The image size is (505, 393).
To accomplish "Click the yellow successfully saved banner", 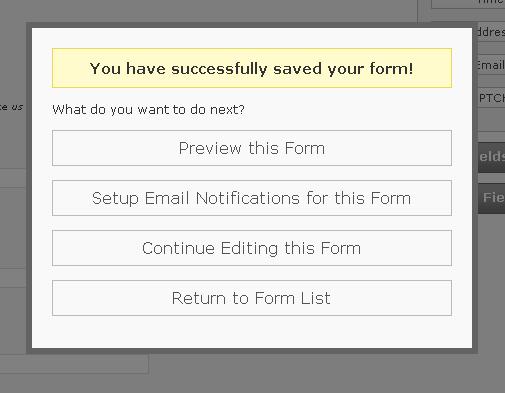I will tap(252, 68).
